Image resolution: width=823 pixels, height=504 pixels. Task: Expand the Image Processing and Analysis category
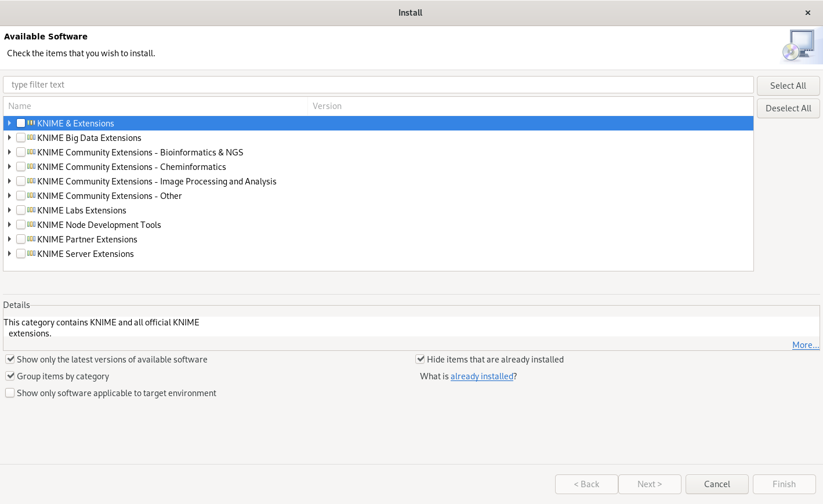(x=9, y=181)
